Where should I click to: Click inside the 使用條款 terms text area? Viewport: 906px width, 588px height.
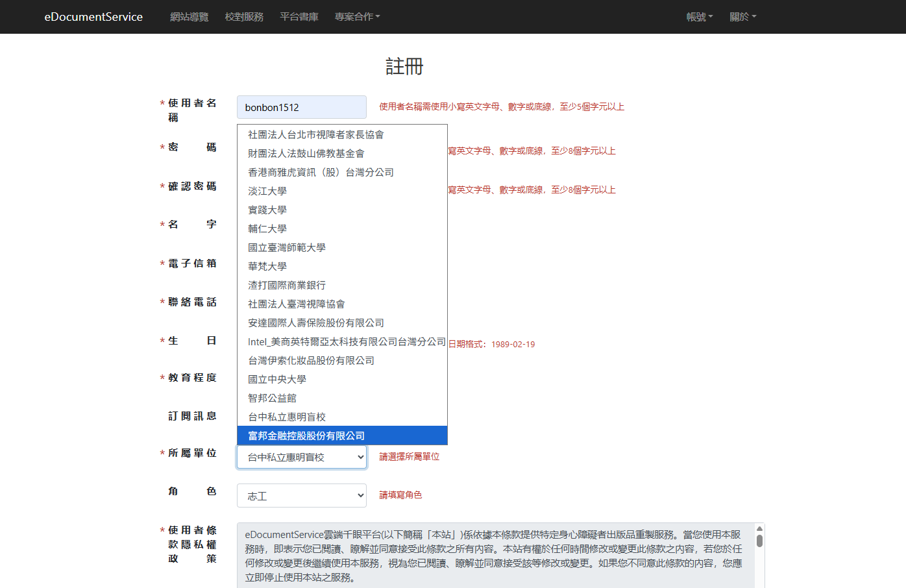[x=495, y=556]
